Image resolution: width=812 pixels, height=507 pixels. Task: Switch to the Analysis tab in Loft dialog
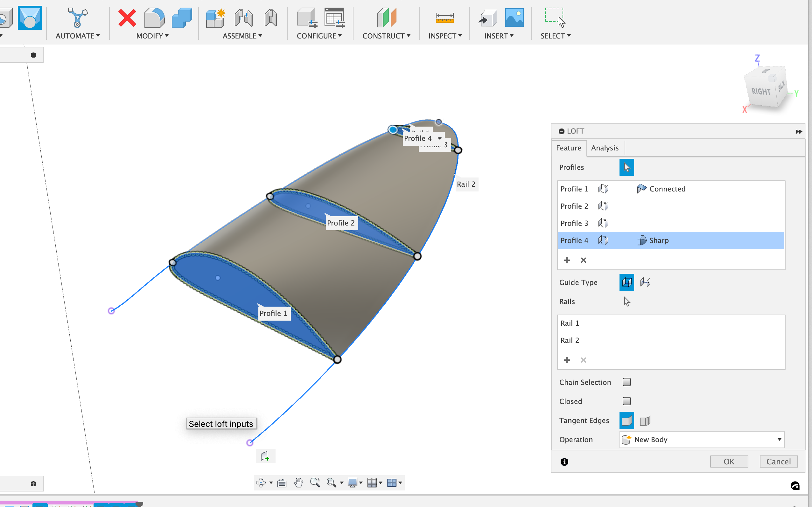pyautogui.click(x=605, y=148)
